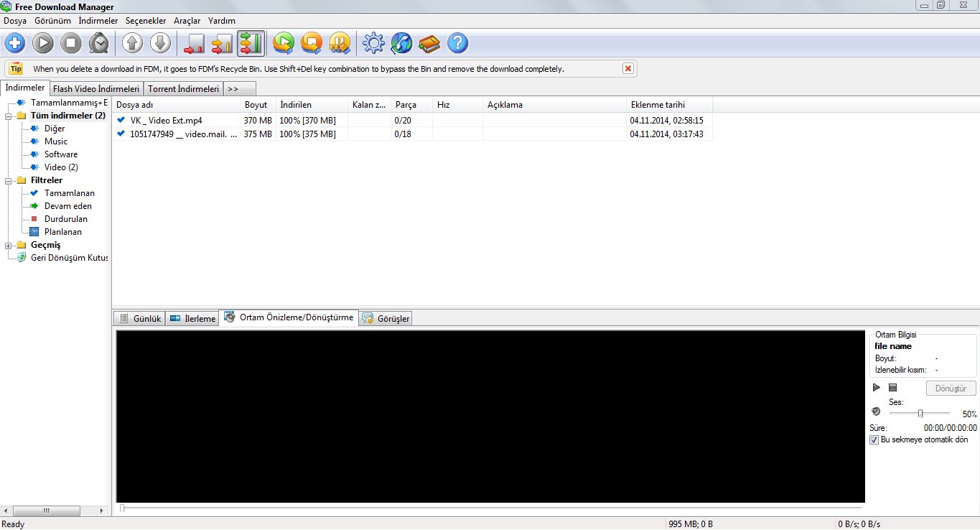Image resolution: width=980 pixels, height=530 pixels.
Task: Start all downloads with green play-arrows icon
Action: coord(284,43)
